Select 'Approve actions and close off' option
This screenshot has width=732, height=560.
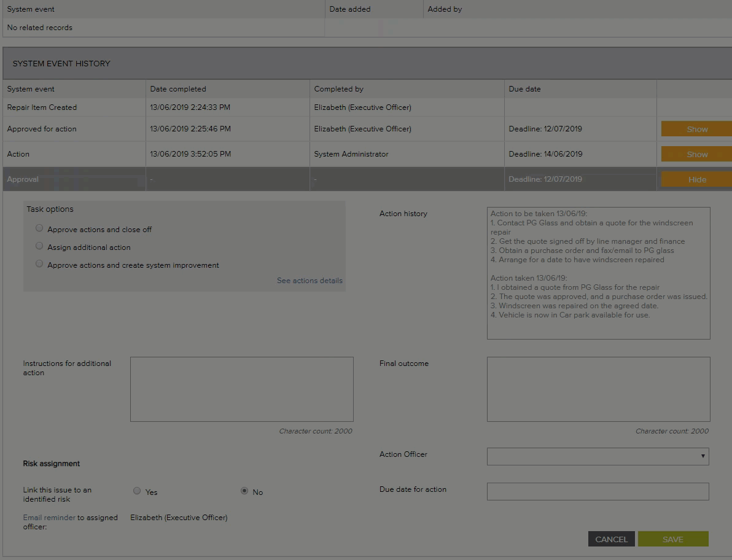[39, 228]
